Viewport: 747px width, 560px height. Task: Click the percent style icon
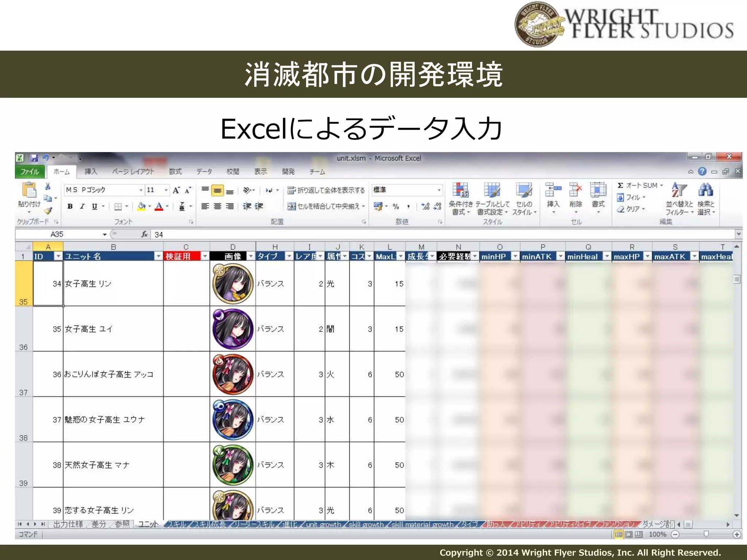point(396,207)
